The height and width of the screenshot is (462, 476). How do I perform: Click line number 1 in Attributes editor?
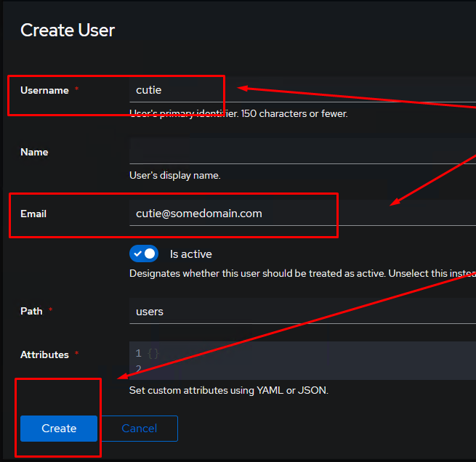(x=138, y=353)
